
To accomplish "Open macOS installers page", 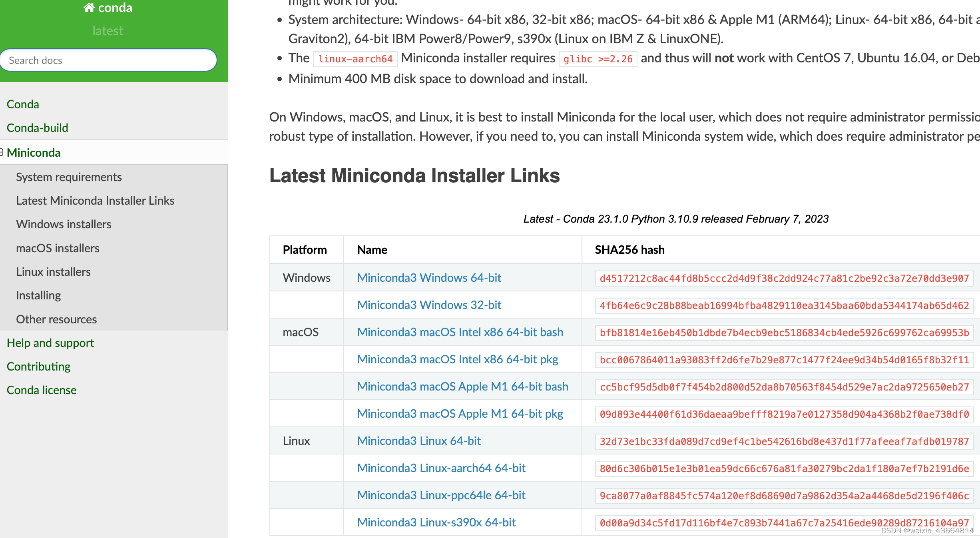I will coord(58,248).
